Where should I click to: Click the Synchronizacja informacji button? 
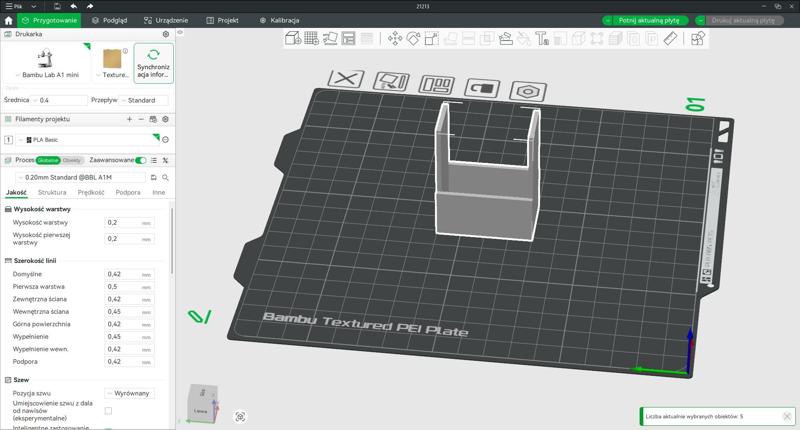tap(153, 63)
